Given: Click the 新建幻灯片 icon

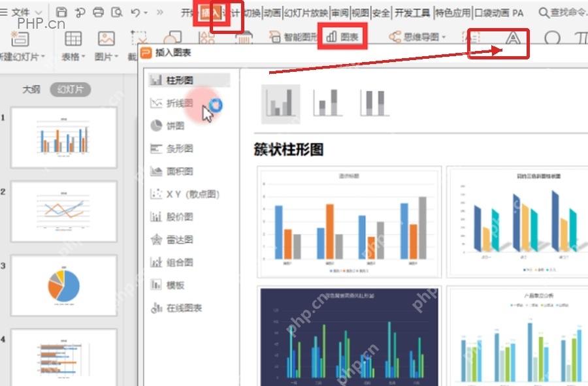Looking at the screenshot, I should (20, 39).
